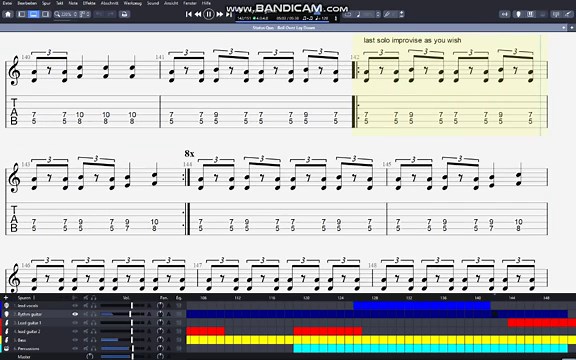Image resolution: width=576 pixels, height=360 pixels.
Task: Click the Percussions drum icon
Action: (x=7, y=349)
